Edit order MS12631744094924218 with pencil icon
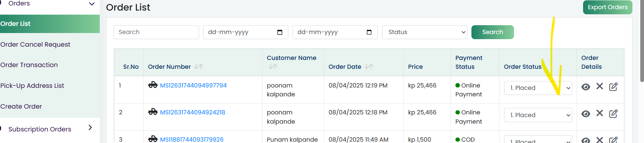Viewport: 644px width, 143px height. [x=613, y=114]
